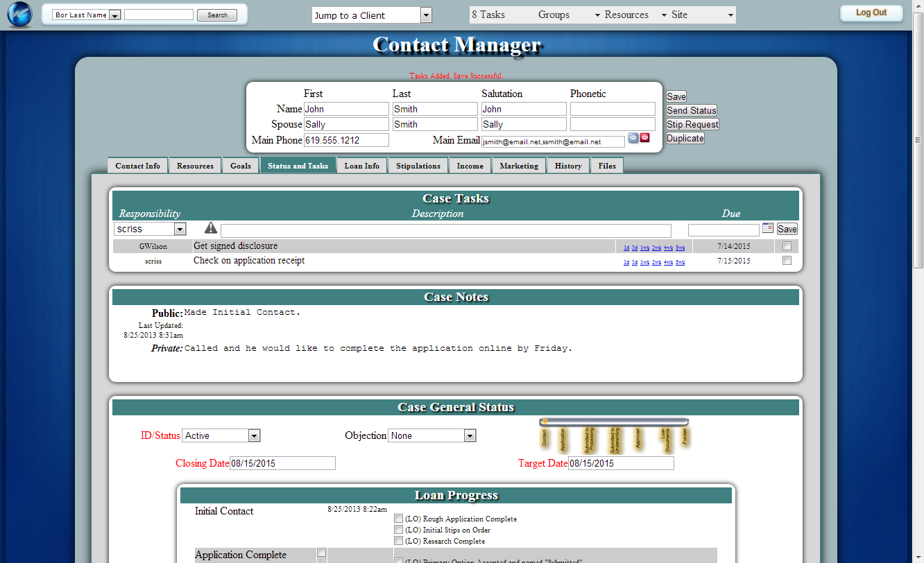This screenshot has height=563, width=924.
Task: Check the Rough Application Complete box
Action: (398, 519)
